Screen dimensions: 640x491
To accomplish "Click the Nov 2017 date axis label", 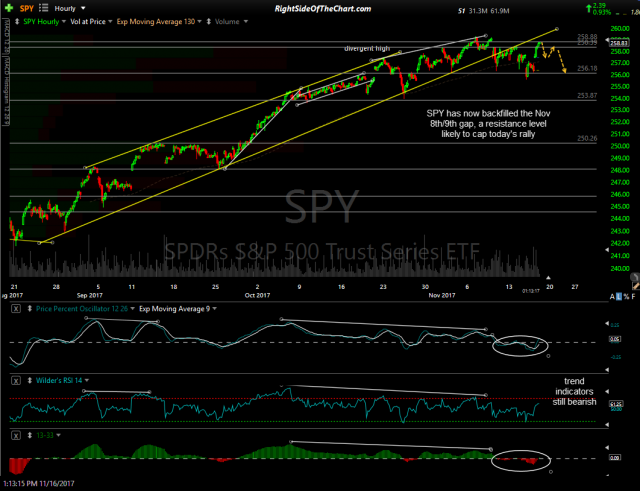I will pyautogui.click(x=442, y=295).
